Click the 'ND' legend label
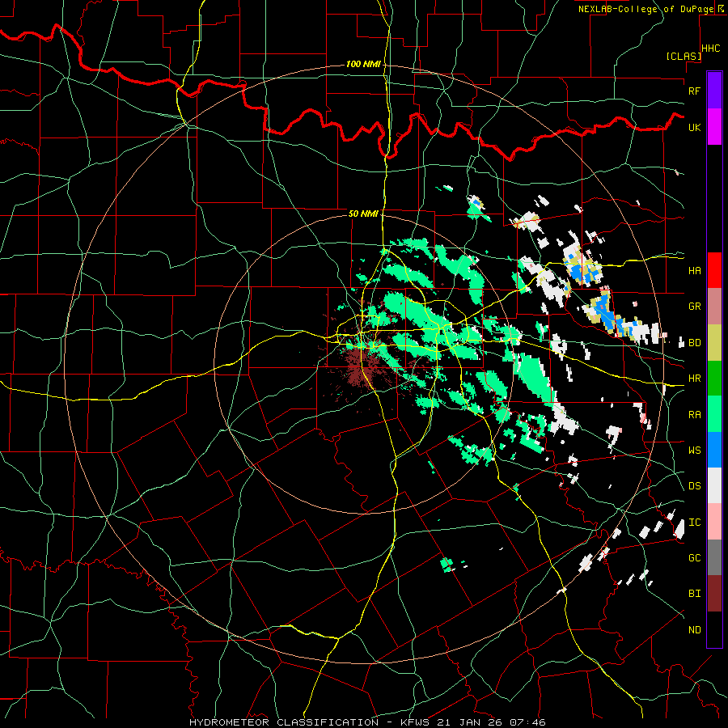 pyautogui.click(x=694, y=630)
